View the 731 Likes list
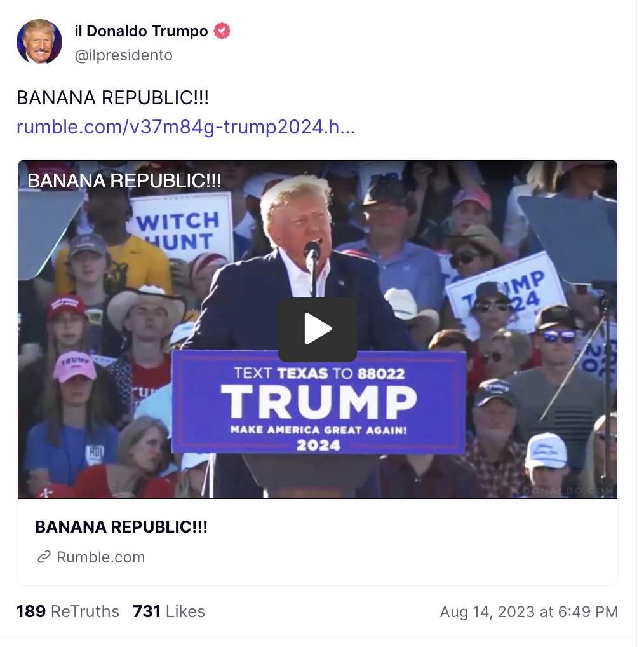Image resolution: width=644 pixels, height=647 pixels. 169,611
